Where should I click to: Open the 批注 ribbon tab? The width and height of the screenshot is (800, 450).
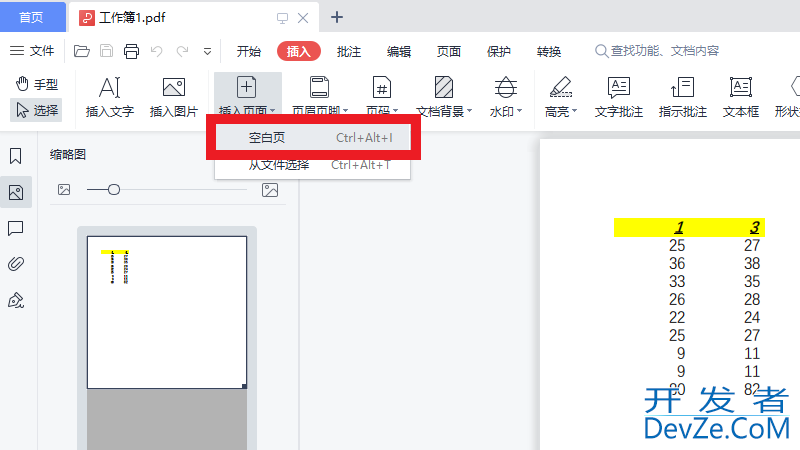click(348, 52)
